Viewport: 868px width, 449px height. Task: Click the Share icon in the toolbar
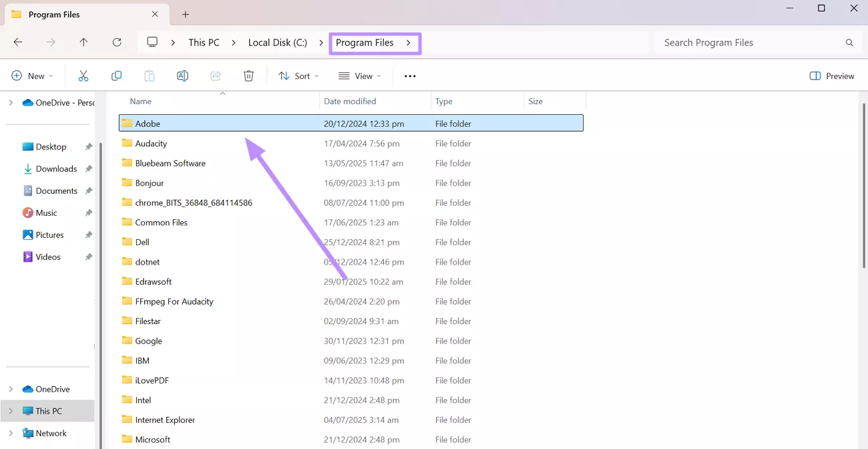[x=215, y=76]
